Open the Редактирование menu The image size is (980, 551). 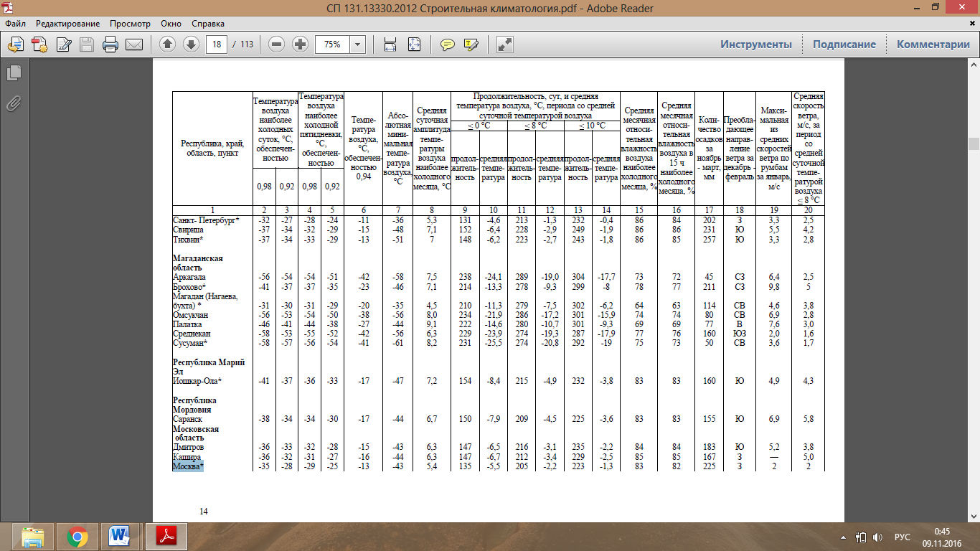(x=68, y=24)
